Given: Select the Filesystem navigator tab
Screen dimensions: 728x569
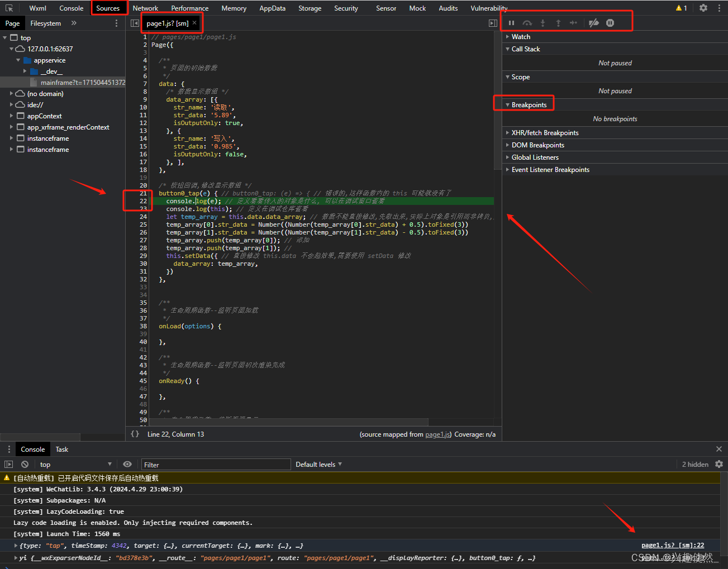Looking at the screenshot, I should [46, 23].
